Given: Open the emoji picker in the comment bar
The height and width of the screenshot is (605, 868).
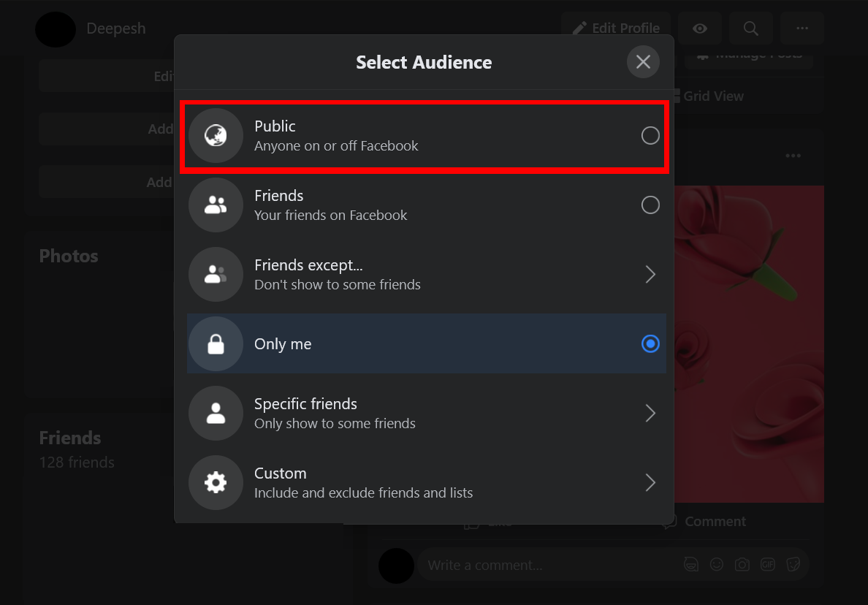Looking at the screenshot, I should [x=716, y=564].
